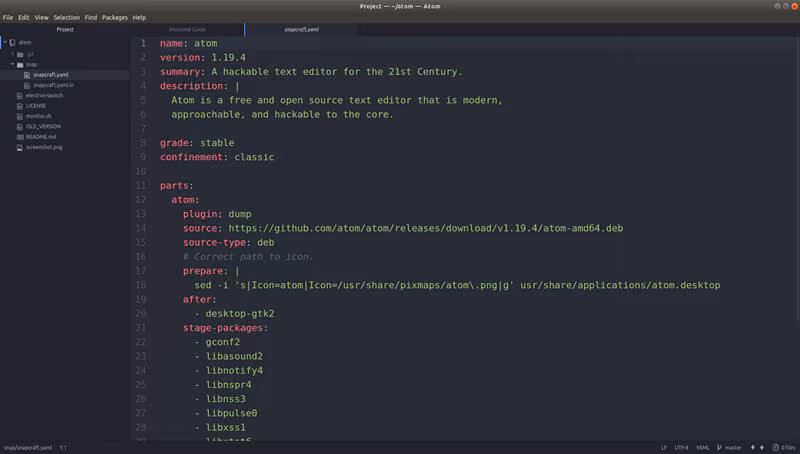The width and height of the screenshot is (800, 454).
Task: Open the File menu
Action: click(x=8, y=17)
